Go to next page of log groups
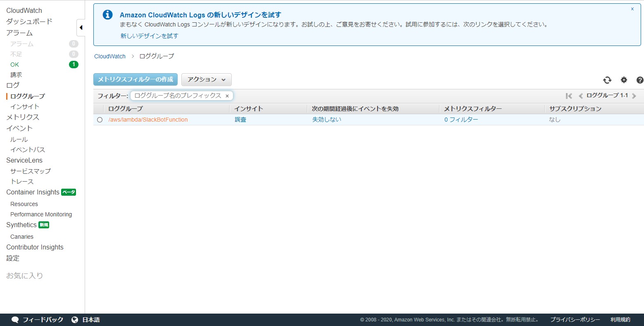Image resolution: width=644 pixels, height=326 pixels. coord(634,96)
